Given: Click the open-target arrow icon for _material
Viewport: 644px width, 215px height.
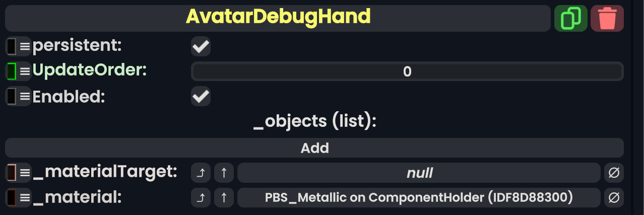Looking at the screenshot, I should pos(201,198).
